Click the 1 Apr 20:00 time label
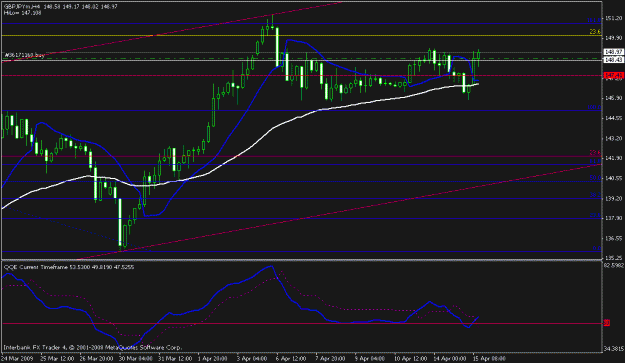 (212, 358)
